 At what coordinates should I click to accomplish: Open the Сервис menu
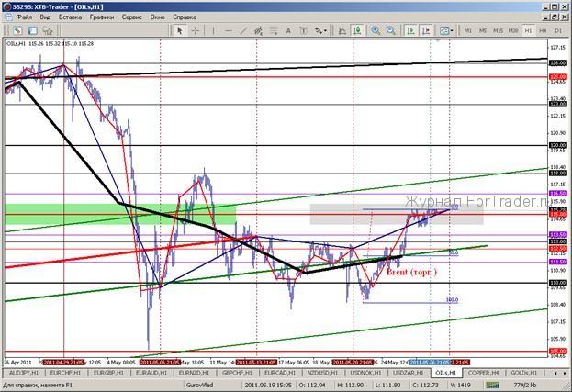(x=132, y=17)
